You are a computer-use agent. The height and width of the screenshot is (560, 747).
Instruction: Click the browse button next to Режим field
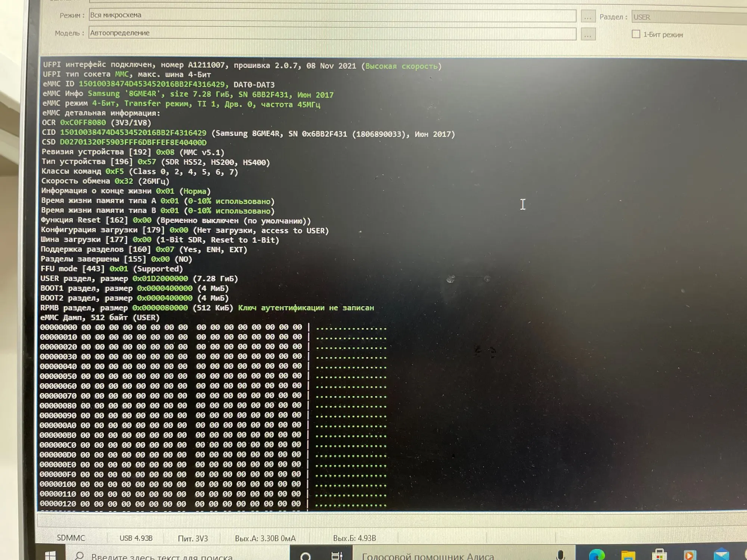tap(588, 17)
